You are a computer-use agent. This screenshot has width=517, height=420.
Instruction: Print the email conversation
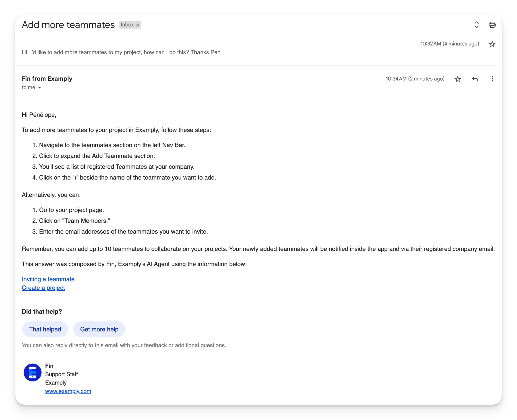pos(492,25)
